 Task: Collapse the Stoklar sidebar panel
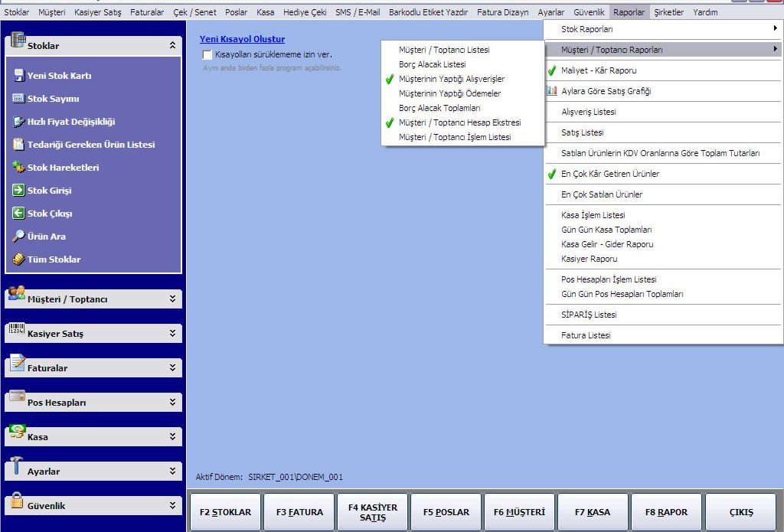coord(172,46)
